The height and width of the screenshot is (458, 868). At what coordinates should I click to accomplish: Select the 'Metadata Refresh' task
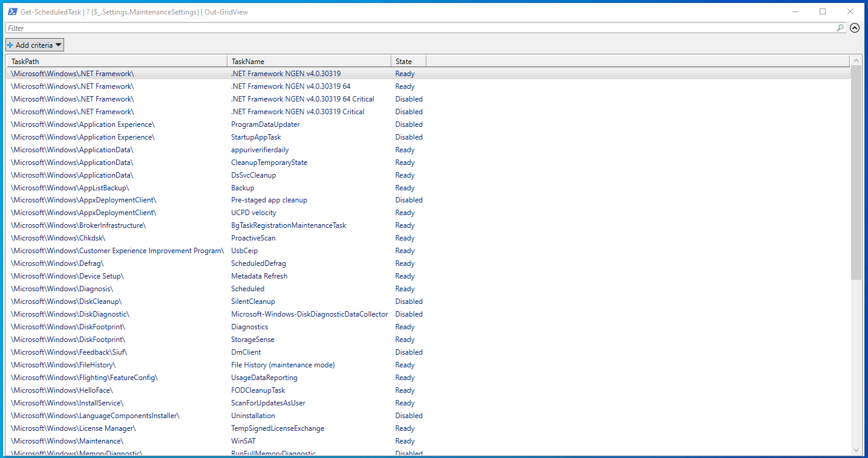[259, 276]
